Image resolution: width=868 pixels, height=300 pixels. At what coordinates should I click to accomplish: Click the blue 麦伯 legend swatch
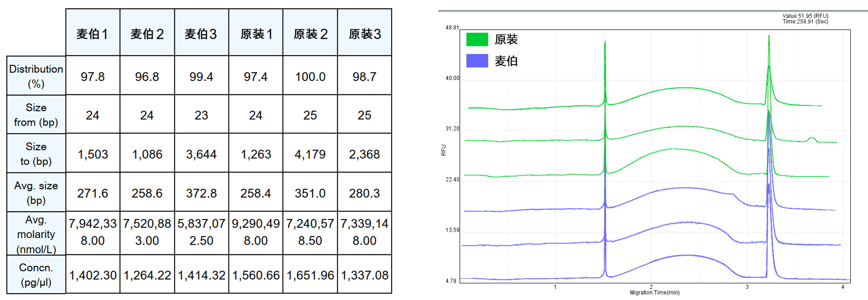(x=477, y=61)
